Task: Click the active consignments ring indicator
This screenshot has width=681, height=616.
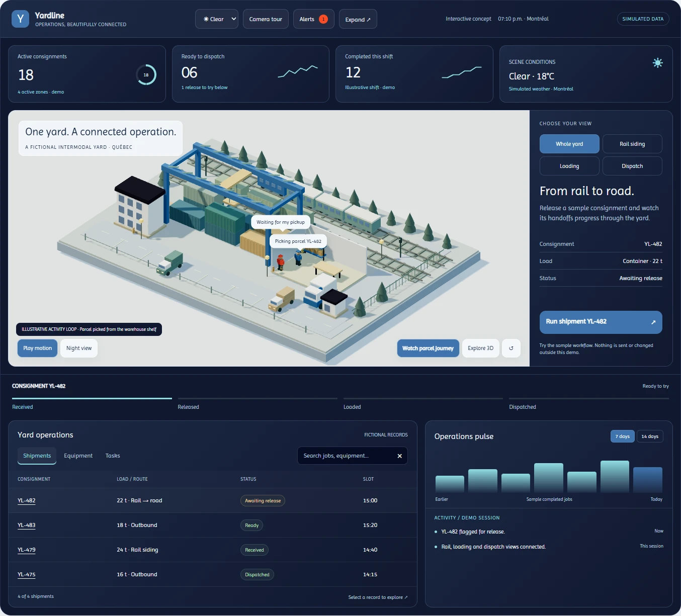Action: click(146, 75)
